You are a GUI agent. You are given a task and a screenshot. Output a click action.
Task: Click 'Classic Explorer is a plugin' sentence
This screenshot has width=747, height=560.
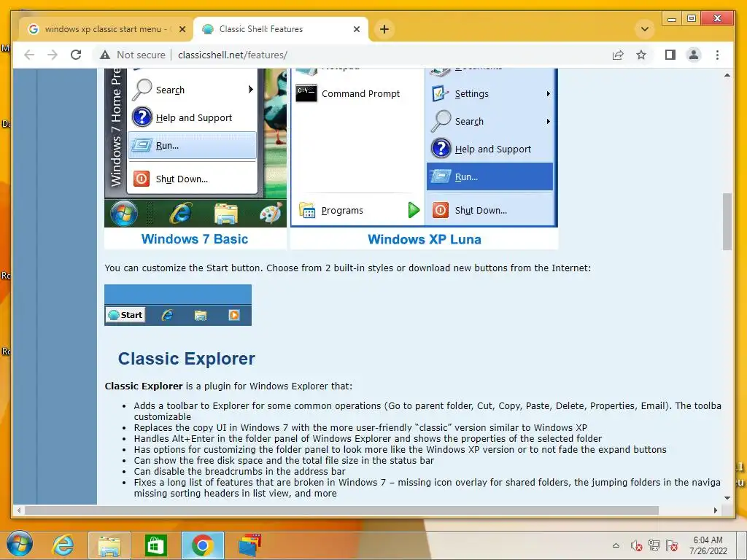coord(228,386)
